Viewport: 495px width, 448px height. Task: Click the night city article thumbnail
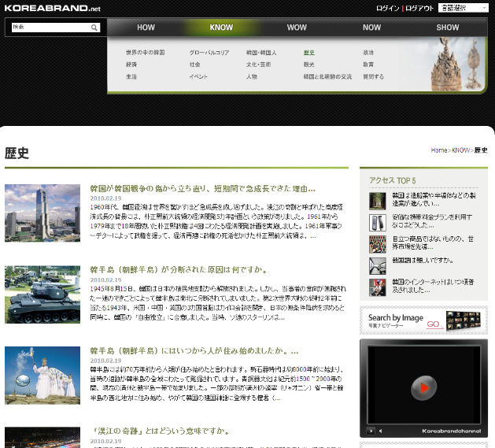coord(42,438)
